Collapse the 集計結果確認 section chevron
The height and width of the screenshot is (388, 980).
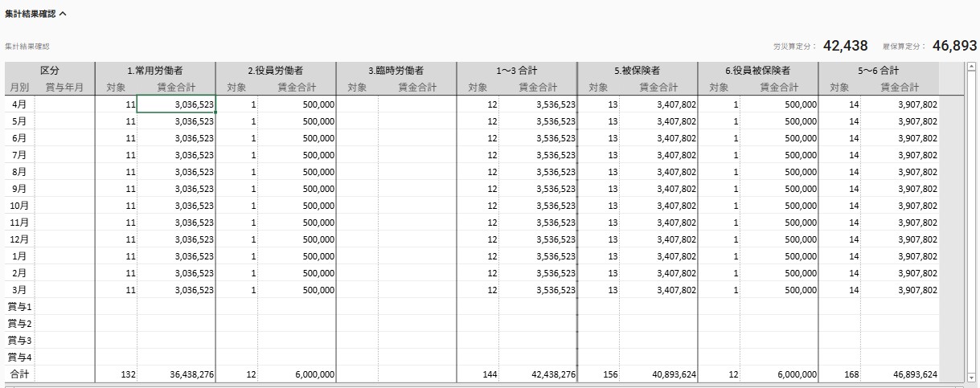[x=63, y=14]
